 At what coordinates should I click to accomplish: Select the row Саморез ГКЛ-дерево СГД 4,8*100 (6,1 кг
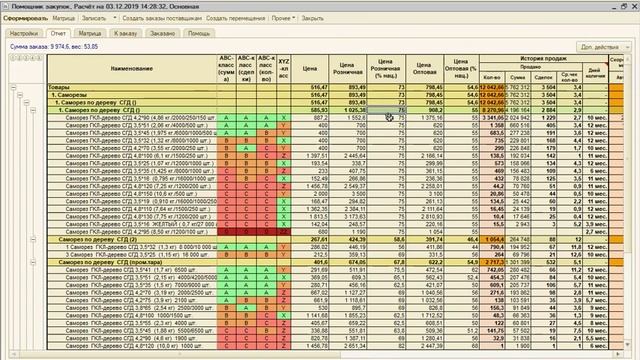[x=336, y=156]
